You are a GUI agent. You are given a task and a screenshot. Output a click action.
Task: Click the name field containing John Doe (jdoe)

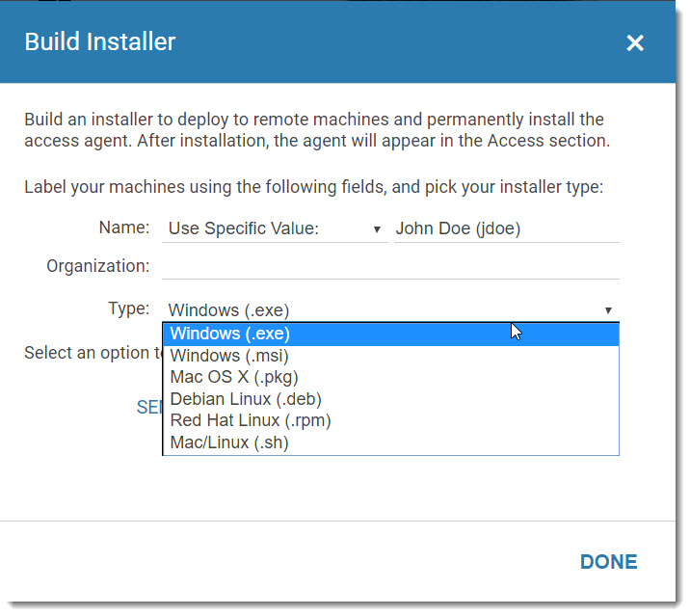click(x=506, y=229)
